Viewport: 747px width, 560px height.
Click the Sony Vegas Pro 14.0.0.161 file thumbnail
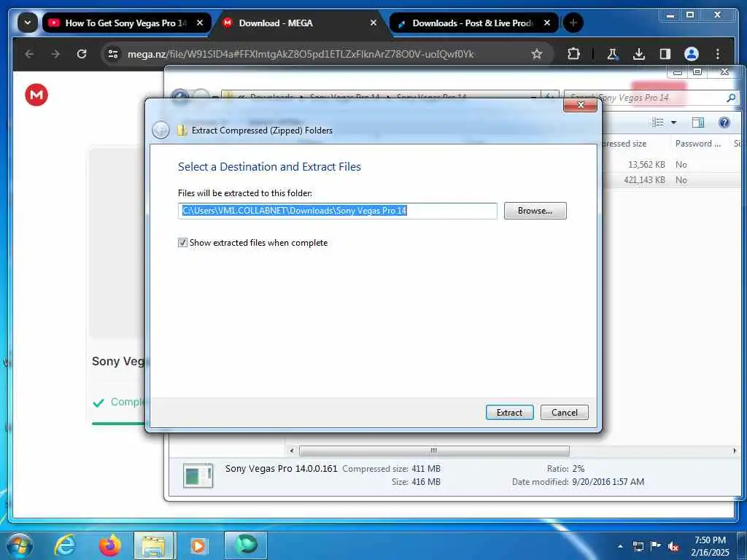coord(198,475)
